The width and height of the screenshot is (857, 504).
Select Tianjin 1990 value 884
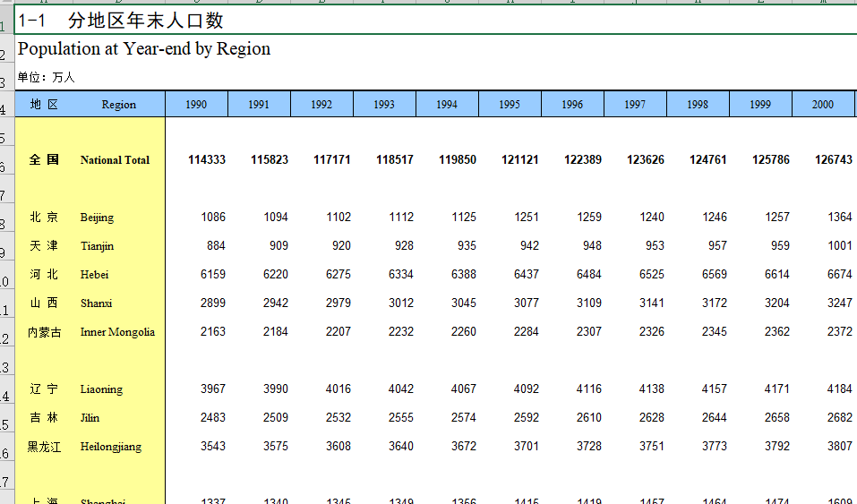pyautogui.click(x=216, y=245)
